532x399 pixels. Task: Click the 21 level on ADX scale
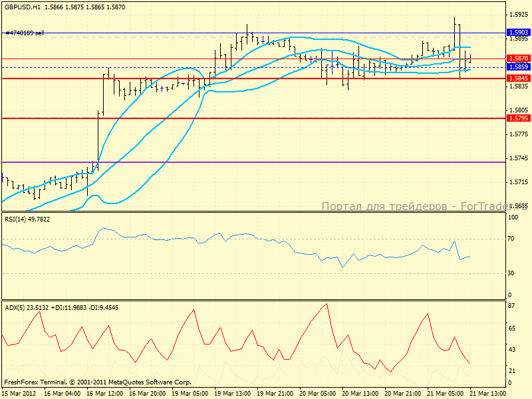click(x=512, y=371)
